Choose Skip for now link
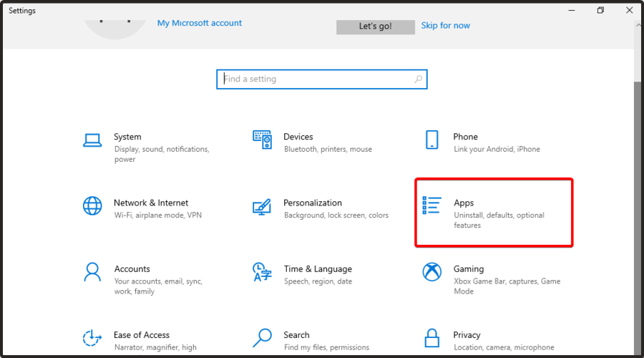The image size is (644, 358). (445, 26)
